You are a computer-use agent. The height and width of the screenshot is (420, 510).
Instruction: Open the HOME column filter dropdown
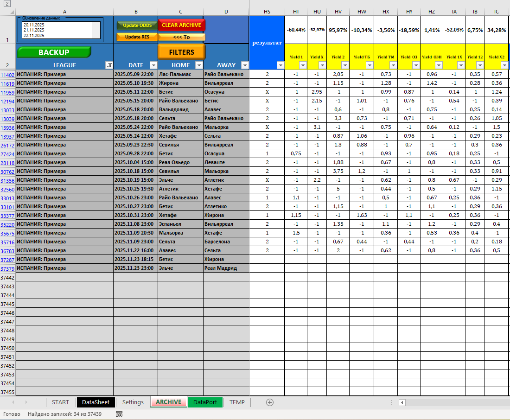198,65
